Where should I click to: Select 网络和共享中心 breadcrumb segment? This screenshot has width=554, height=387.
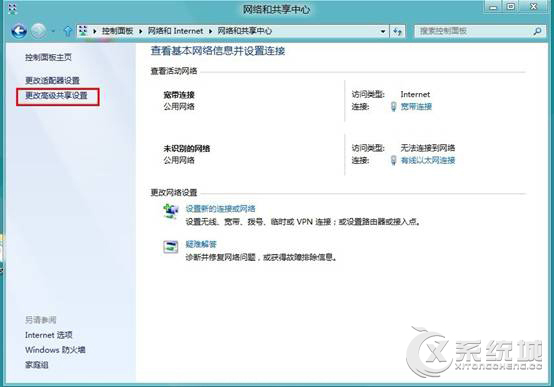pos(244,31)
